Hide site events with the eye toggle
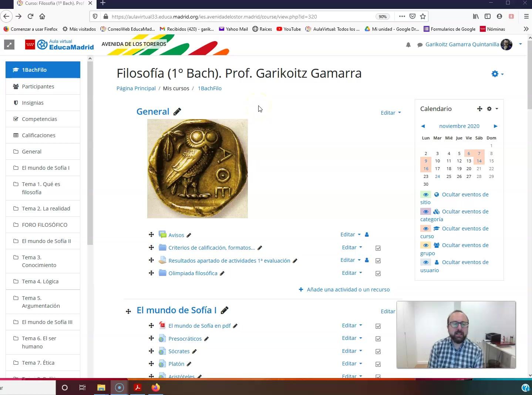The width and height of the screenshot is (532, 395). point(426,195)
